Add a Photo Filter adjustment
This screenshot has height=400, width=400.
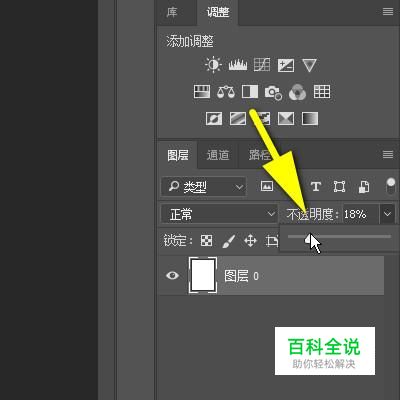(273, 92)
